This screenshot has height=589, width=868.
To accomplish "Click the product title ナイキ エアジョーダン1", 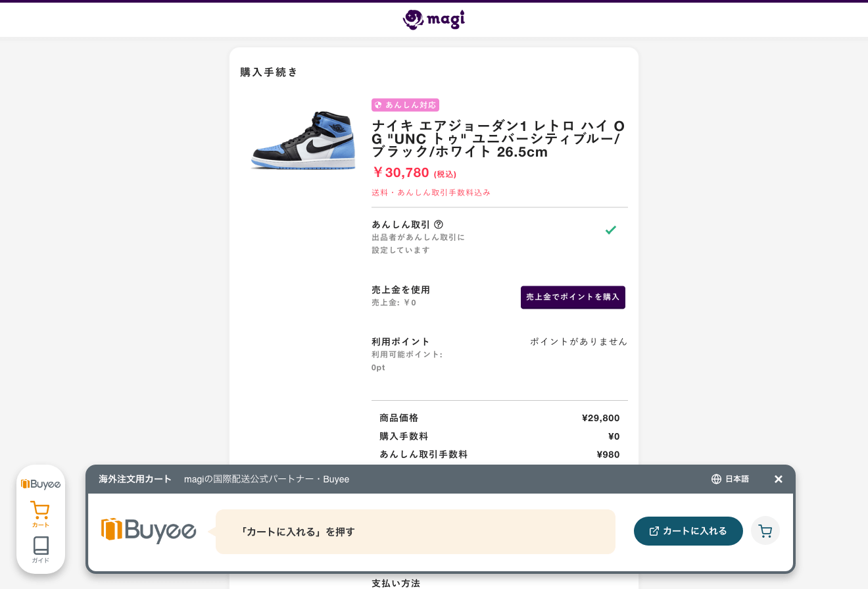I will point(498,139).
